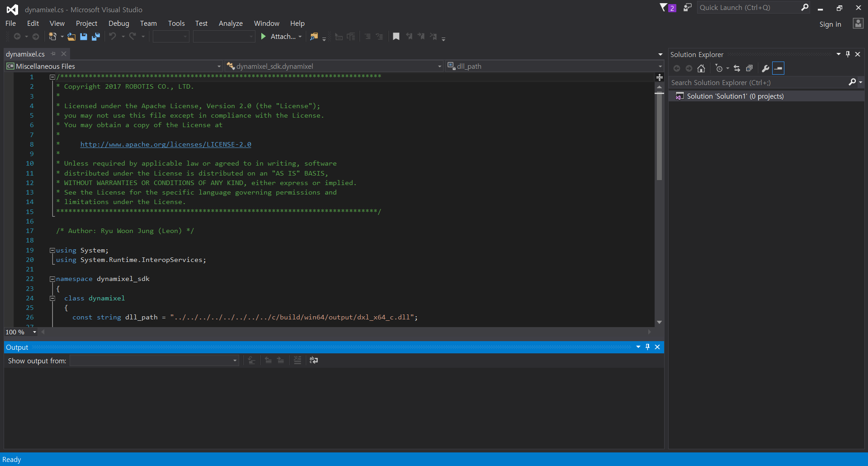Viewport: 868px width, 466px height.
Task: Open the zoom percentage dropdown
Action: click(34, 332)
